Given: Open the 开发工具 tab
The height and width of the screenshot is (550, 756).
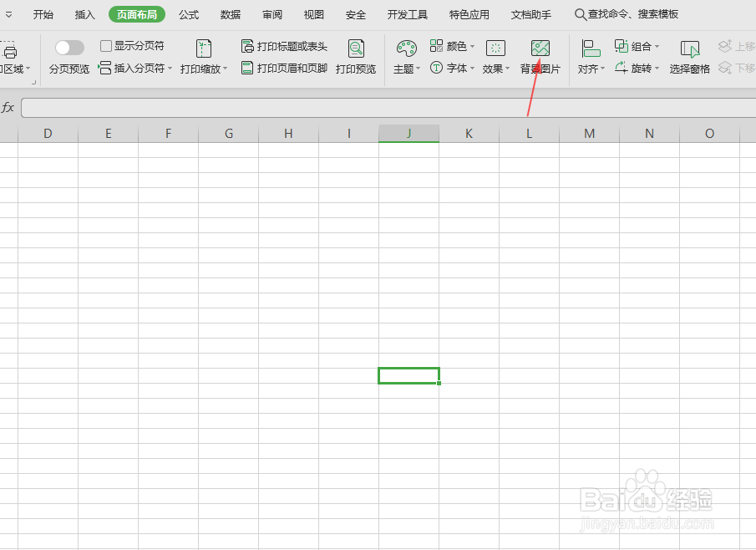Looking at the screenshot, I should pos(408,14).
